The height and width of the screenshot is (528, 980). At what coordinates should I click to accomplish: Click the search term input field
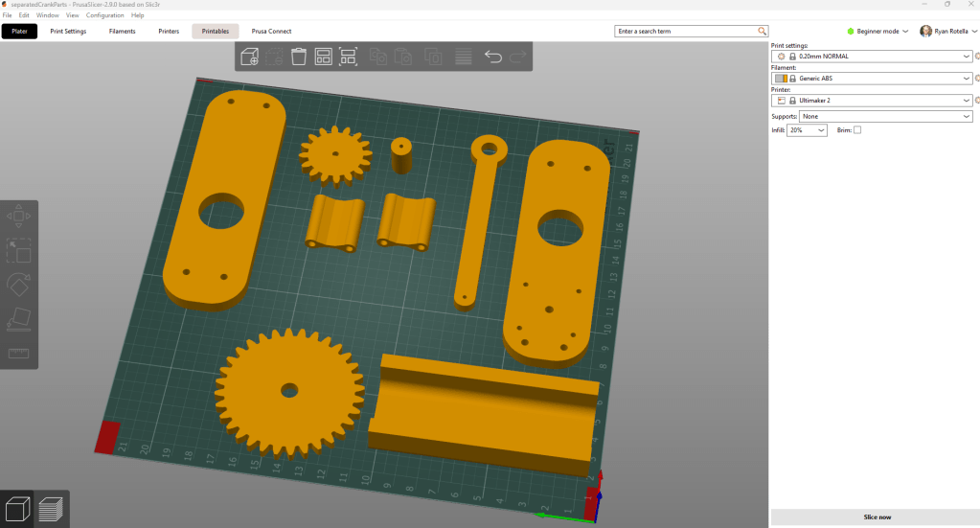[x=686, y=31]
